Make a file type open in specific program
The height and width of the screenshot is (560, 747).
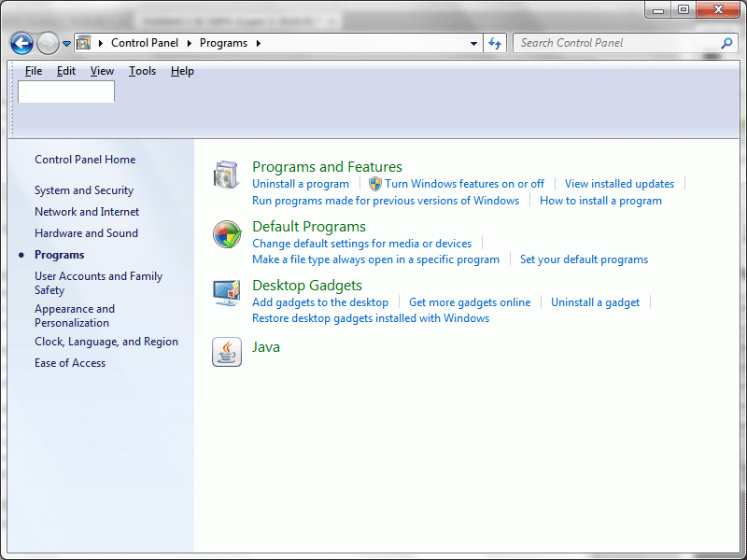coord(375,259)
